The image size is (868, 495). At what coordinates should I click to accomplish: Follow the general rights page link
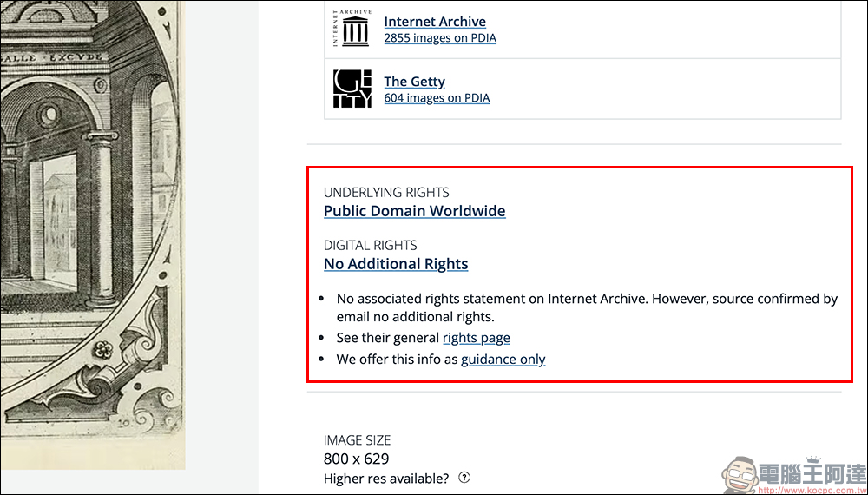tap(476, 338)
